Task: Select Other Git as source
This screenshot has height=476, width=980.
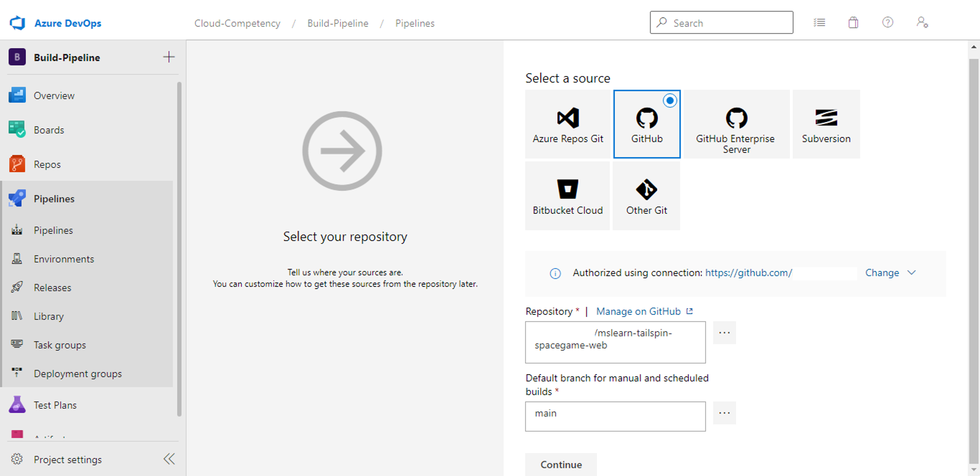Action: click(x=646, y=196)
